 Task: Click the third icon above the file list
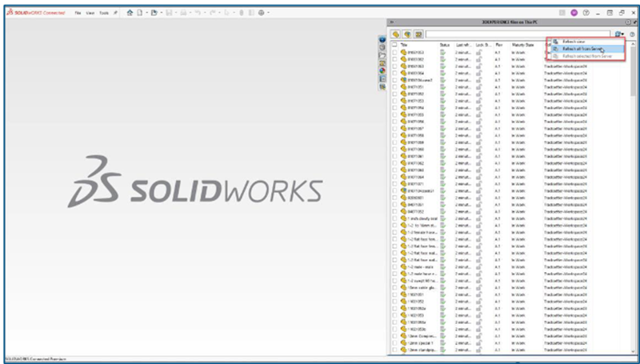click(x=418, y=34)
